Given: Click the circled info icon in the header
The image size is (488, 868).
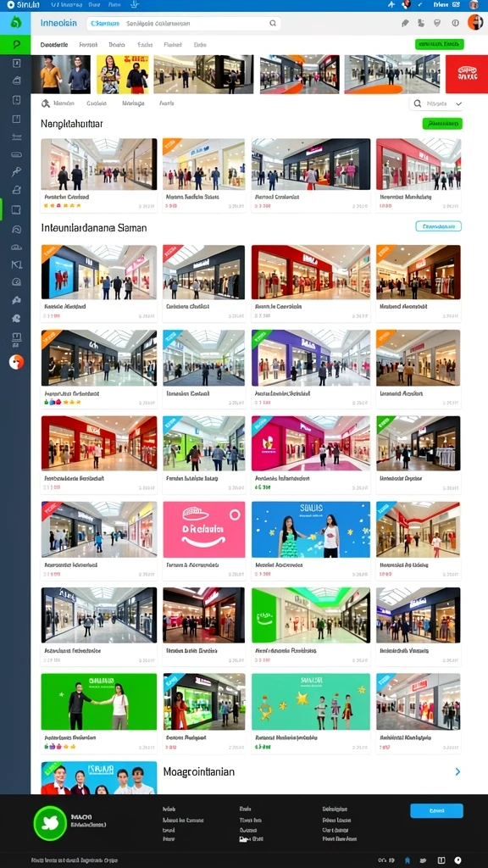Looking at the screenshot, I should tap(455, 23).
